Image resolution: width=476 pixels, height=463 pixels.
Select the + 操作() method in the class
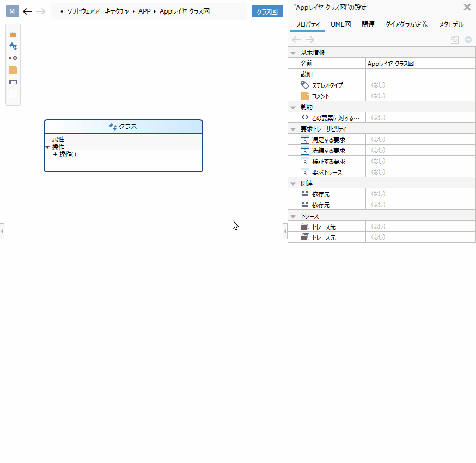[x=64, y=155]
